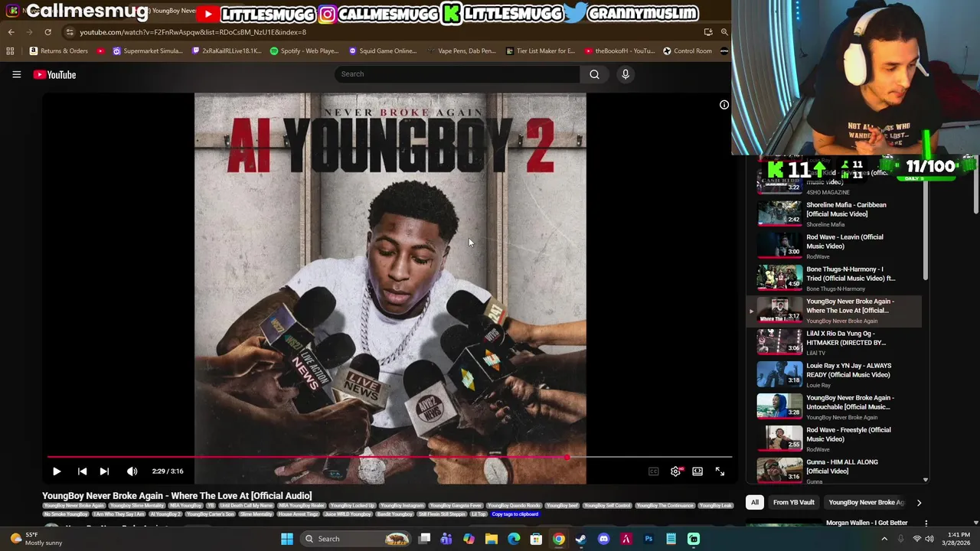Select the All filter chip
The width and height of the screenshot is (980, 551).
coord(754,503)
